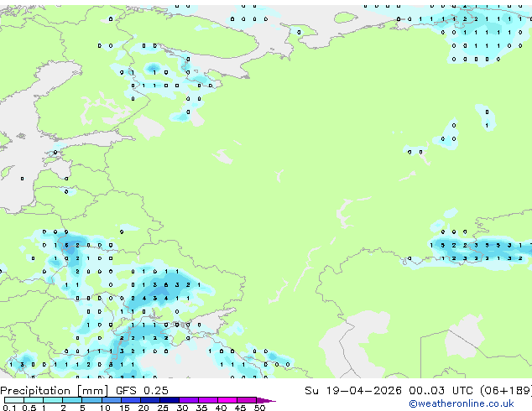Screen dimensions: 532x411
Task: Pick the legend swatch between 1 and 2
Action: click(x=53, y=400)
